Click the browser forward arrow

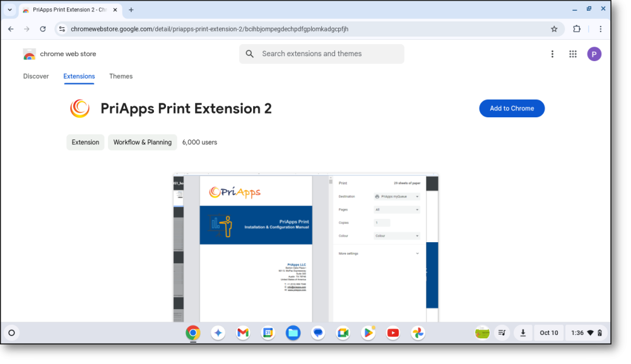pyautogui.click(x=27, y=29)
